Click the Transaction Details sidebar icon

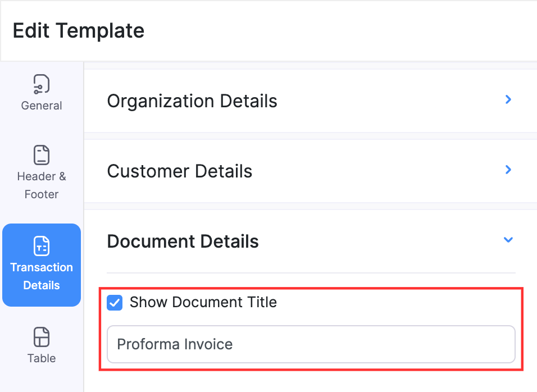point(41,245)
